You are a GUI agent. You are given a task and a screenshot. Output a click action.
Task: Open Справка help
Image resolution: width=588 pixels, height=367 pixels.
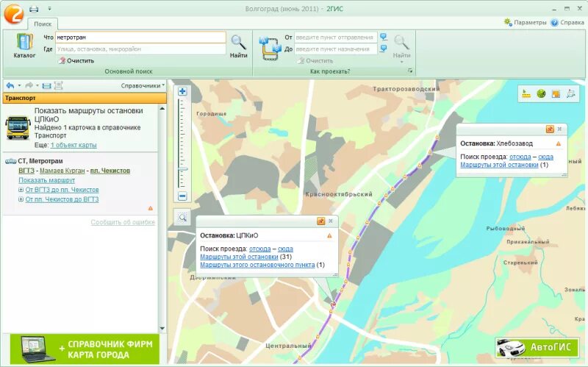(567, 22)
